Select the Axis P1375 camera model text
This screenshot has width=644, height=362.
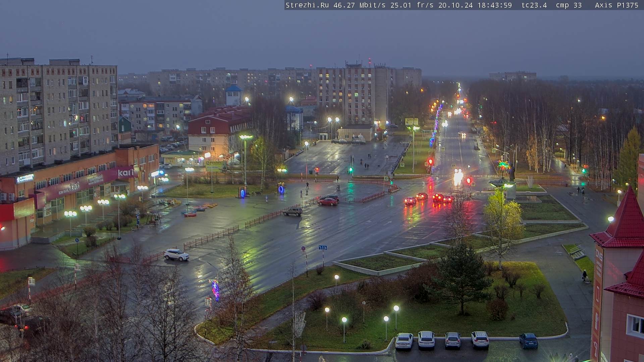click(x=616, y=5)
